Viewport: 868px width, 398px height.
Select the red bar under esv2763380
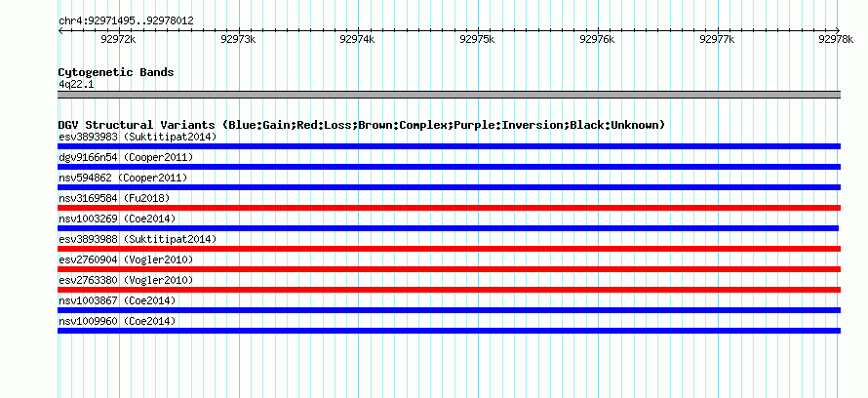[x=449, y=290]
